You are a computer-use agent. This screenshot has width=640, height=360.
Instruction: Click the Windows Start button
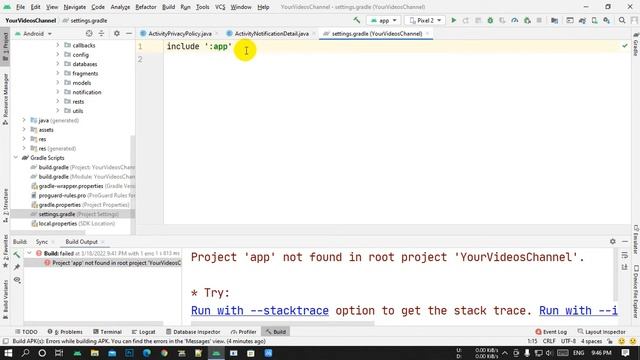tap(8, 353)
